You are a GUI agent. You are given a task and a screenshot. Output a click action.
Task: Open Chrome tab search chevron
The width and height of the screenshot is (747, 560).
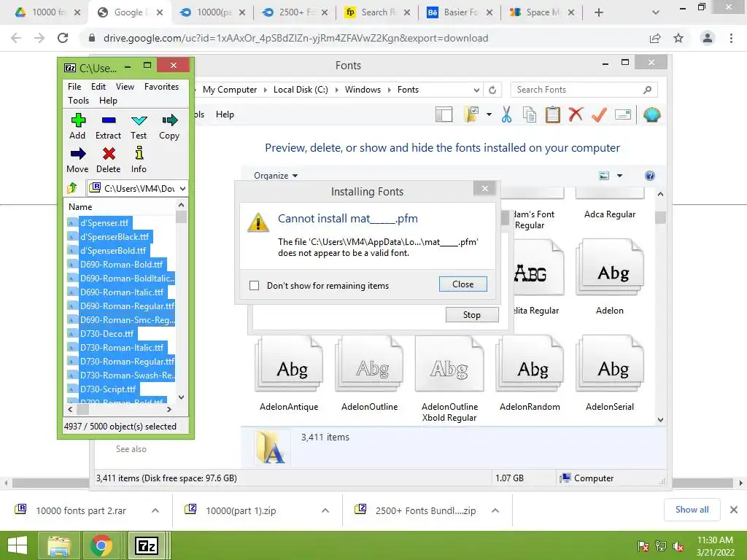(656, 12)
